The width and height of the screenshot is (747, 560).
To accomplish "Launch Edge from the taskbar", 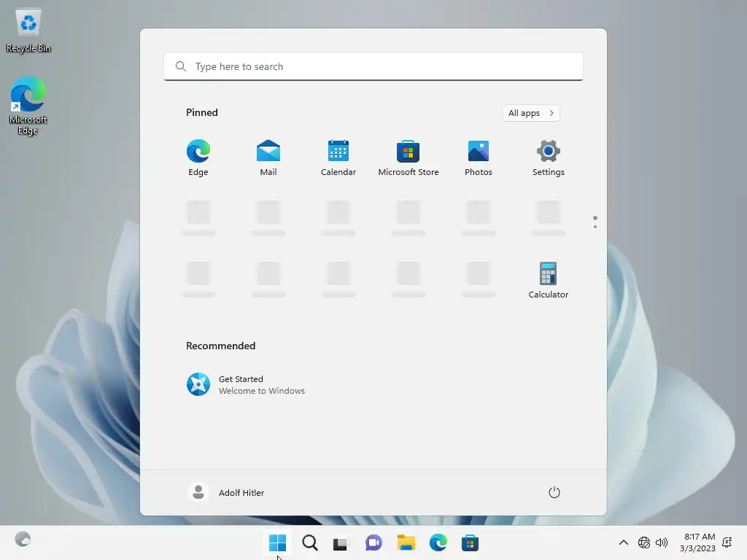I will click(x=438, y=542).
